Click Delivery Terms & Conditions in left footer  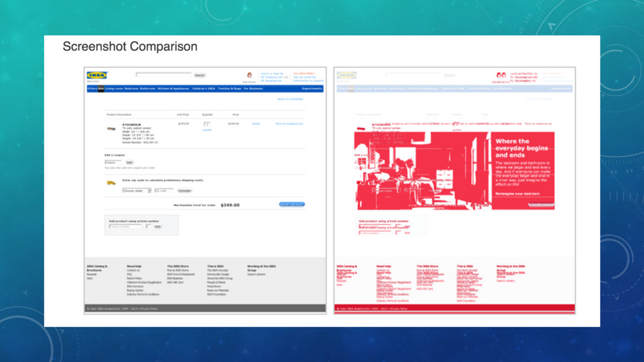click(x=143, y=294)
